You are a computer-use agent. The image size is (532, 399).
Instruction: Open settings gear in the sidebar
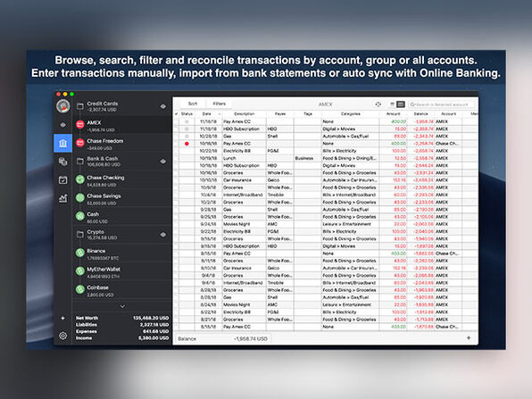(62, 336)
